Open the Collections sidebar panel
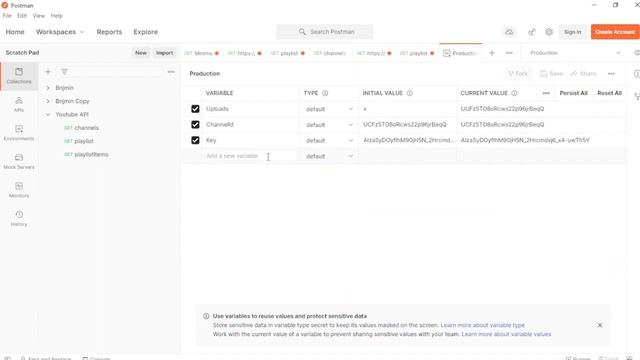 click(x=19, y=76)
